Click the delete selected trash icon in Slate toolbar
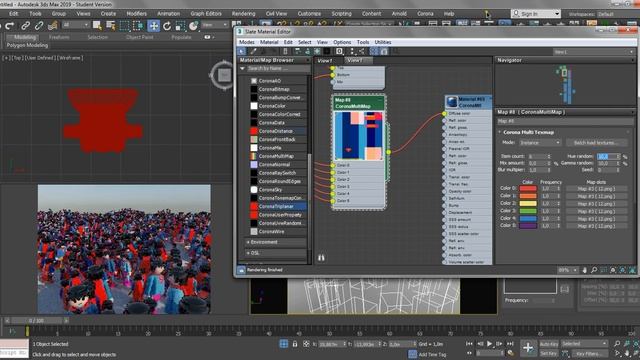The height and width of the screenshot is (360, 640). (285, 51)
